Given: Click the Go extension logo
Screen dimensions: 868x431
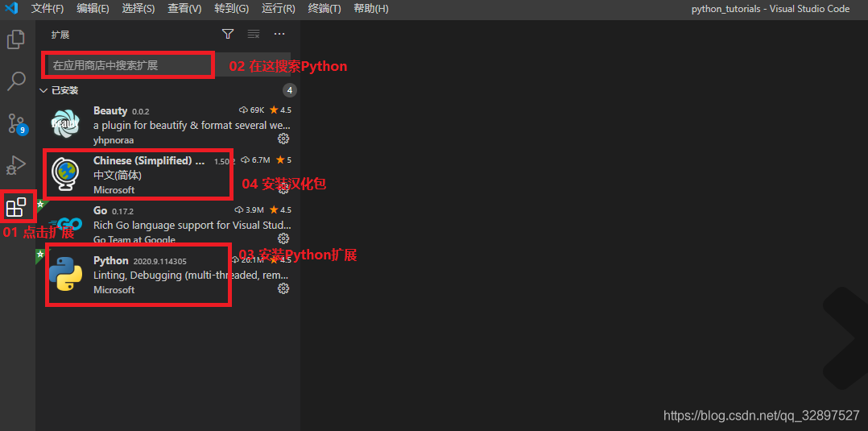Looking at the screenshot, I should [x=66, y=225].
